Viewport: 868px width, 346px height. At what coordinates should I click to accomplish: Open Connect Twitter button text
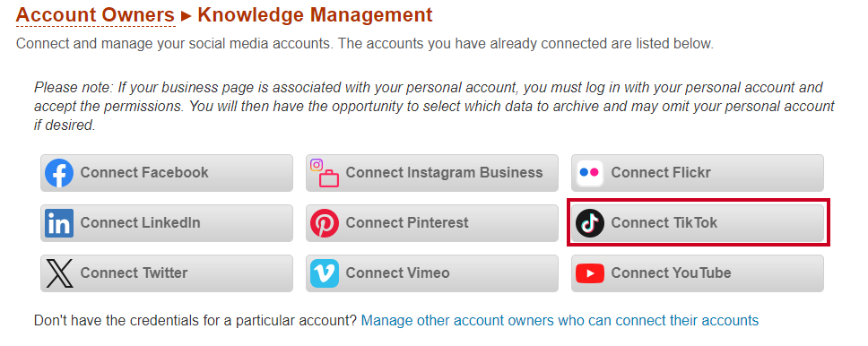pyautogui.click(x=134, y=272)
